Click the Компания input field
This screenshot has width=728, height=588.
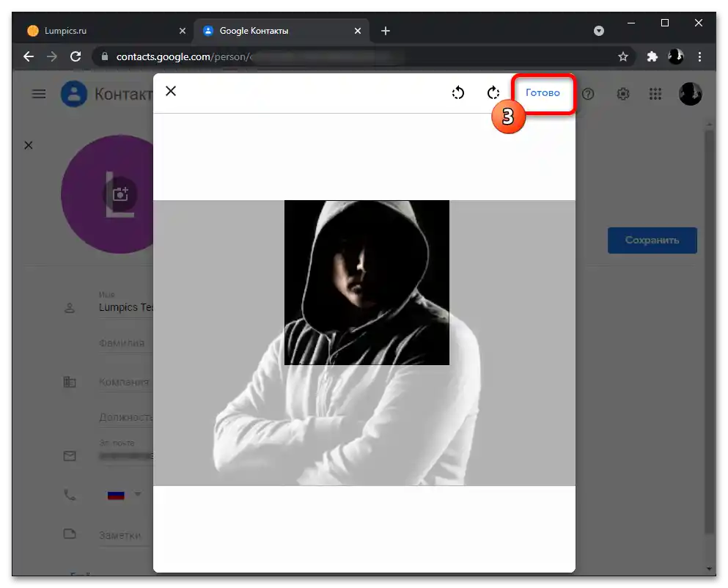125,382
